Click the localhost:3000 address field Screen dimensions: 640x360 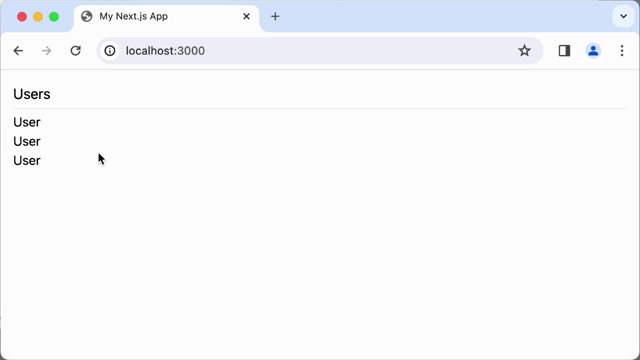point(320,51)
